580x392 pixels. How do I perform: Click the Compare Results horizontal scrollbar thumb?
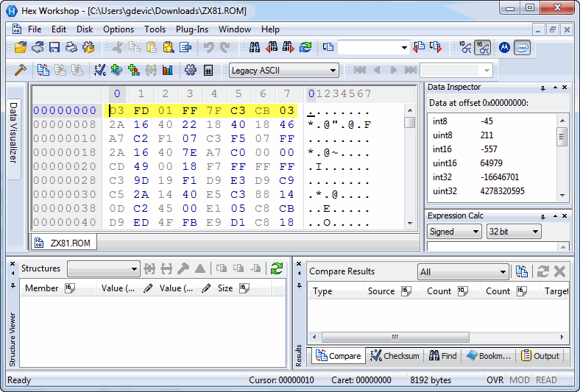click(x=395, y=337)
